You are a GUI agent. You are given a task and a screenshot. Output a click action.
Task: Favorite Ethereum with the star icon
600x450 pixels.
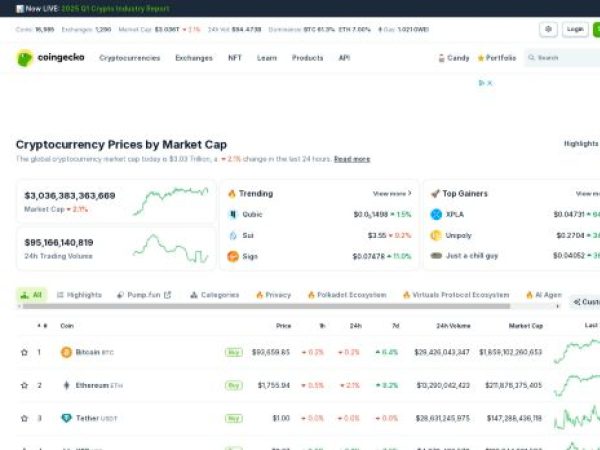pyautogui.click(x=24, y=385)
